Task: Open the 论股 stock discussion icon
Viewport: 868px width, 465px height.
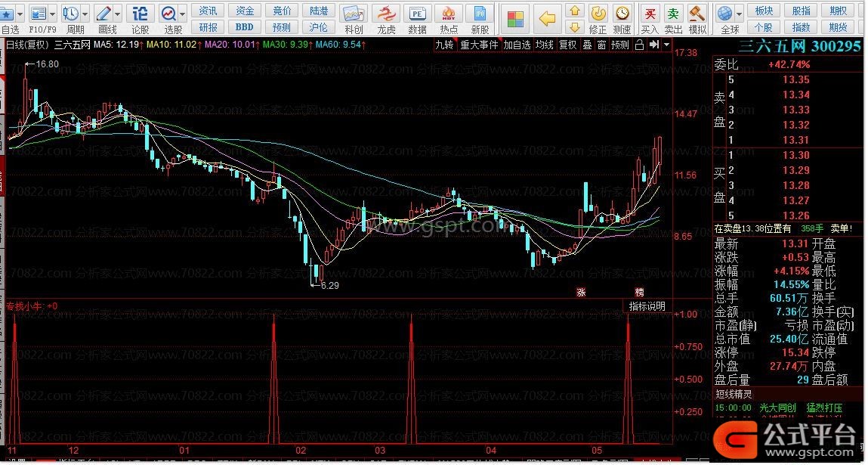Action: pos(141,14)
